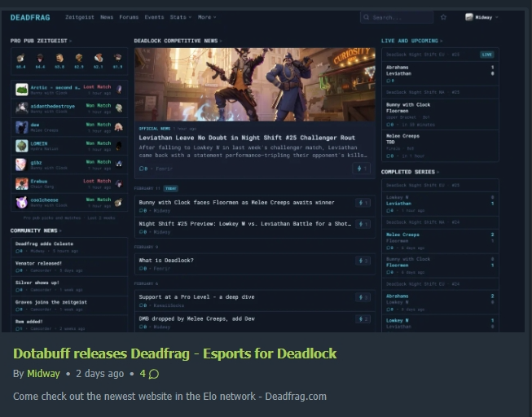
Task: Open Deadfrag adds Celeste community post
Action: tap(44, 244)
